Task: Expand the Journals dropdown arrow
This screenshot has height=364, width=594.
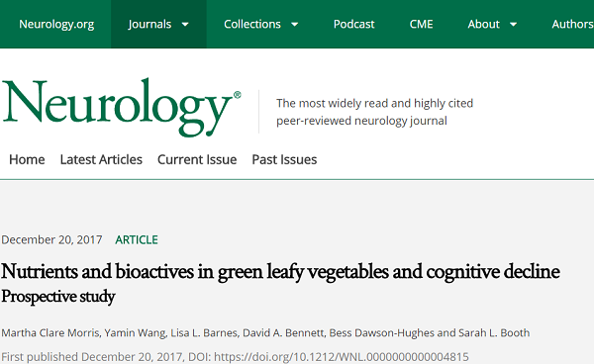Action: point(185,25)
